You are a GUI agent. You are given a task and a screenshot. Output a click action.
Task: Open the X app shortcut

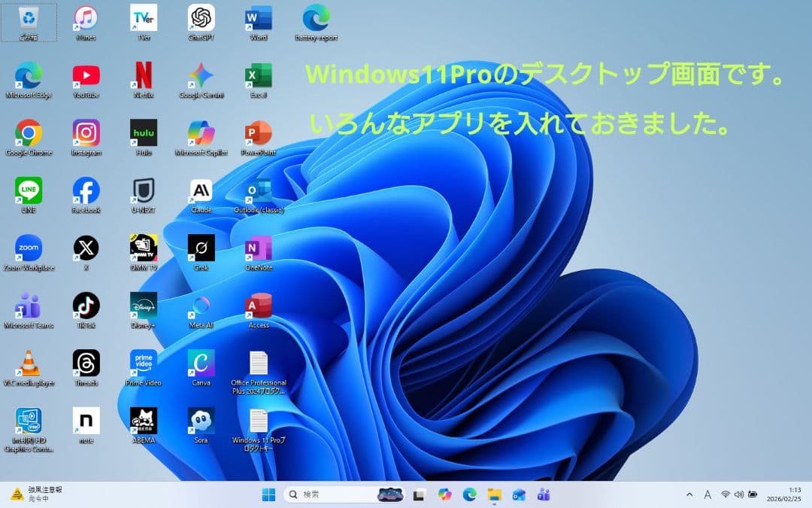click(86, 252)
